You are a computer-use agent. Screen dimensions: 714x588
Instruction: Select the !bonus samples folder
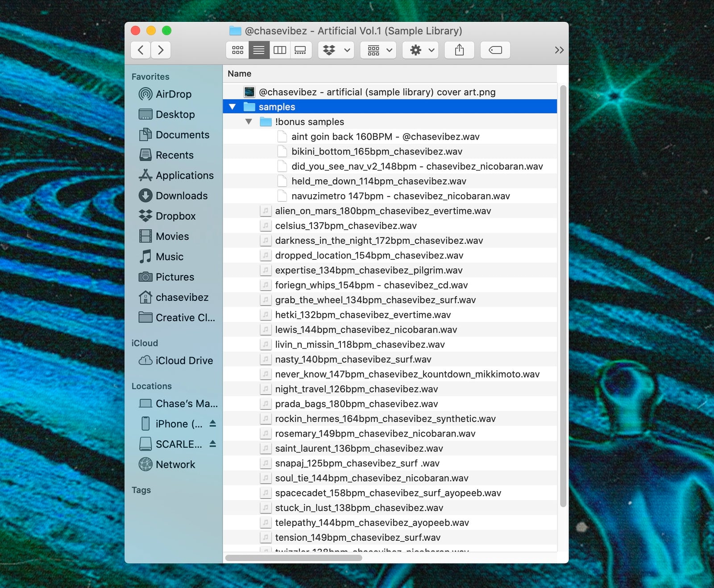[390, 121]
